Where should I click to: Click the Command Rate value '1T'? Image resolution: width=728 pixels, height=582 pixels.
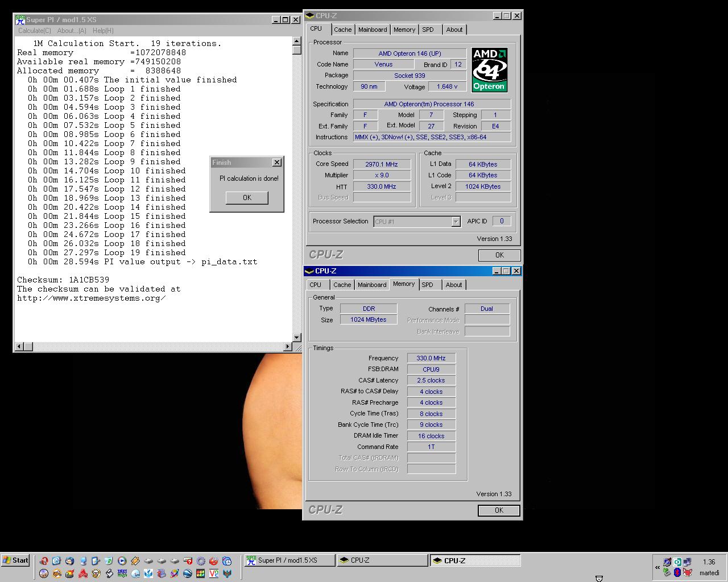pos(431,447)
